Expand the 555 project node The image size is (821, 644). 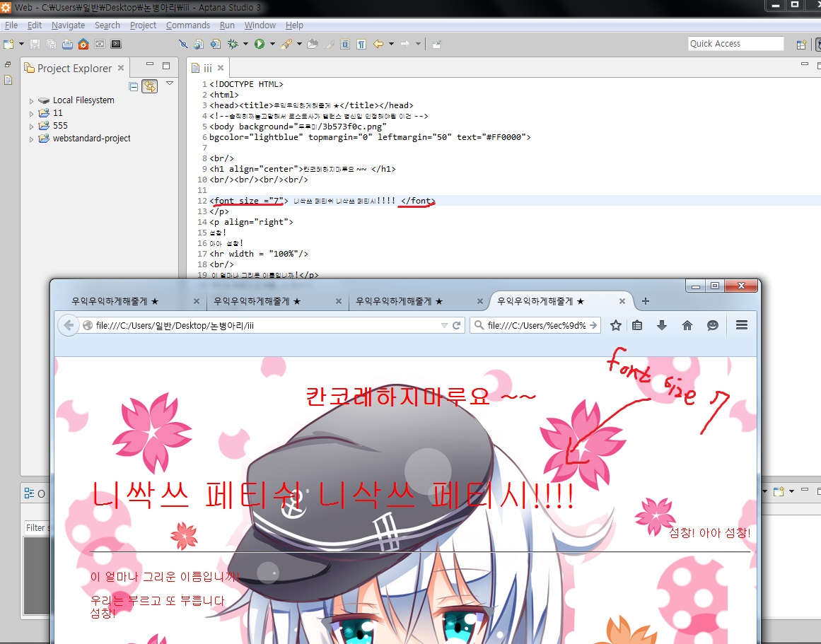coord(31,126)
